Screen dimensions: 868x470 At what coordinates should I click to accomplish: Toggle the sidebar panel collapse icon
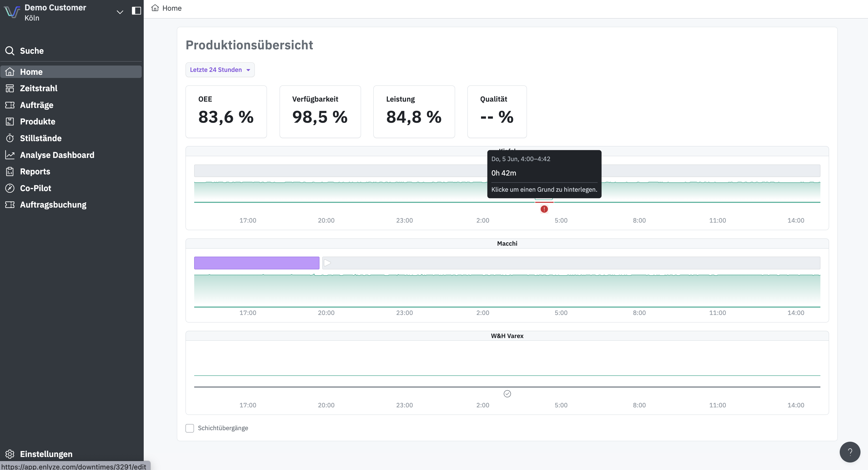coord(136,11)
